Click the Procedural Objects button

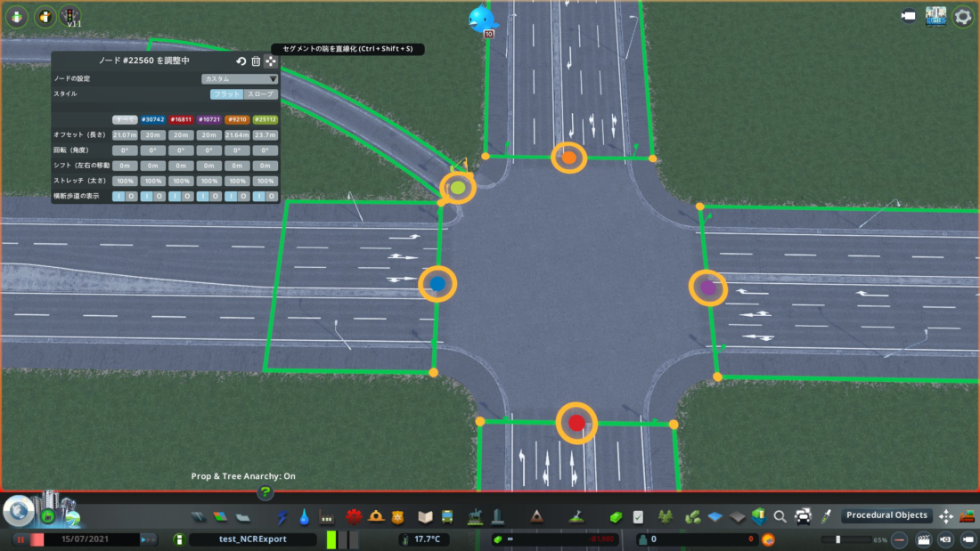(x=886, y=515)
